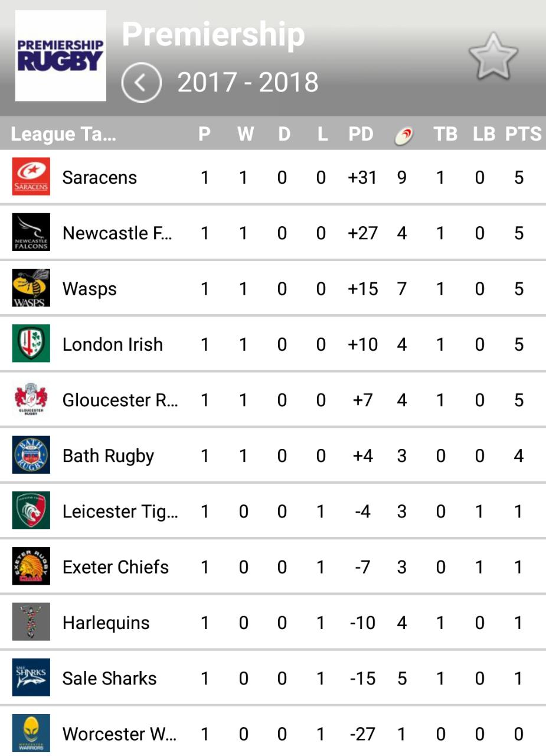The height and width of the screenshot is (756, 546).
Task: Click the Premiership Rugby logo
Action: [60, 56]
